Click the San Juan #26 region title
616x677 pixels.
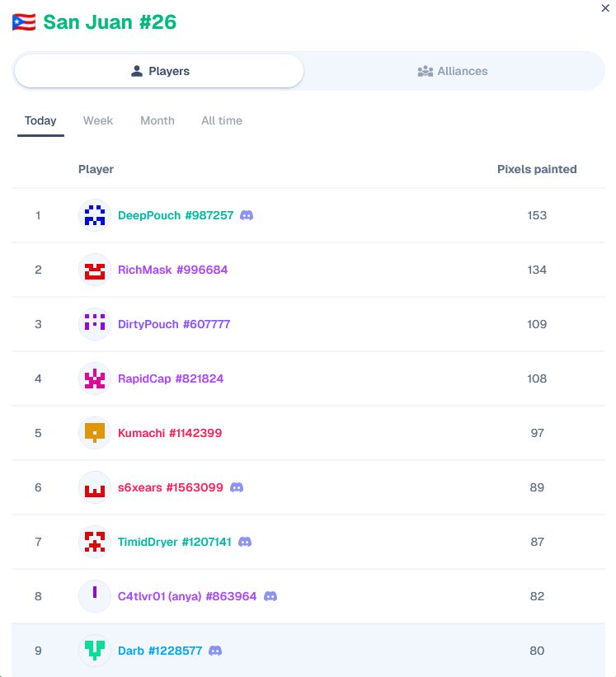coord(110,22)
